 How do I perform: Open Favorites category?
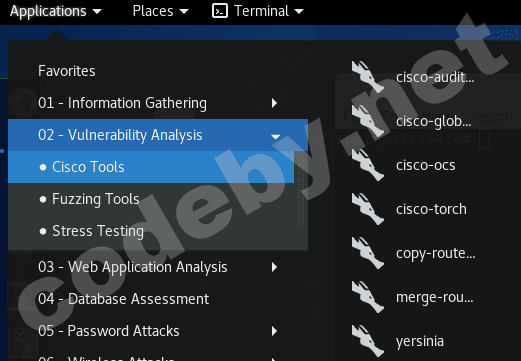pos(67,71)
